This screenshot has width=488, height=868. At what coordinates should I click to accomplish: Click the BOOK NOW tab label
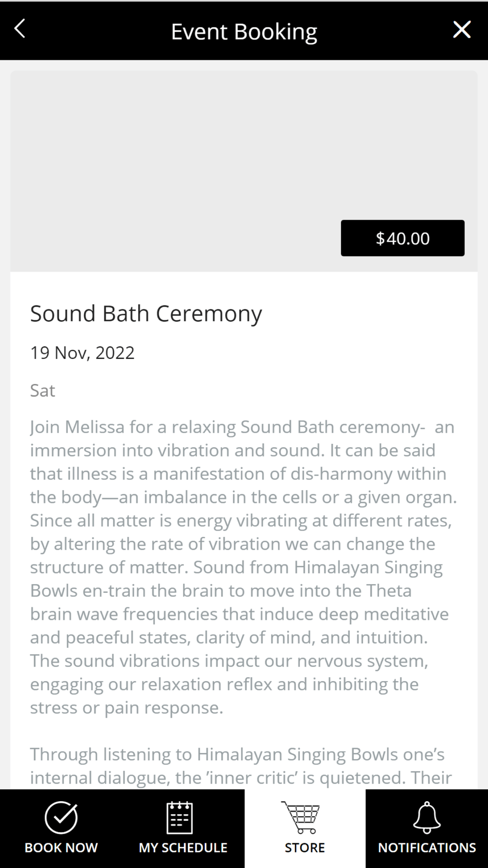coord(61,848)
